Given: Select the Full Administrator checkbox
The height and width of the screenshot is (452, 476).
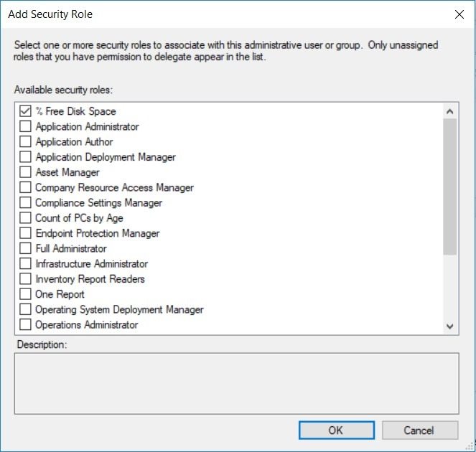Looking at the screenshot, I should click(25, 248).
